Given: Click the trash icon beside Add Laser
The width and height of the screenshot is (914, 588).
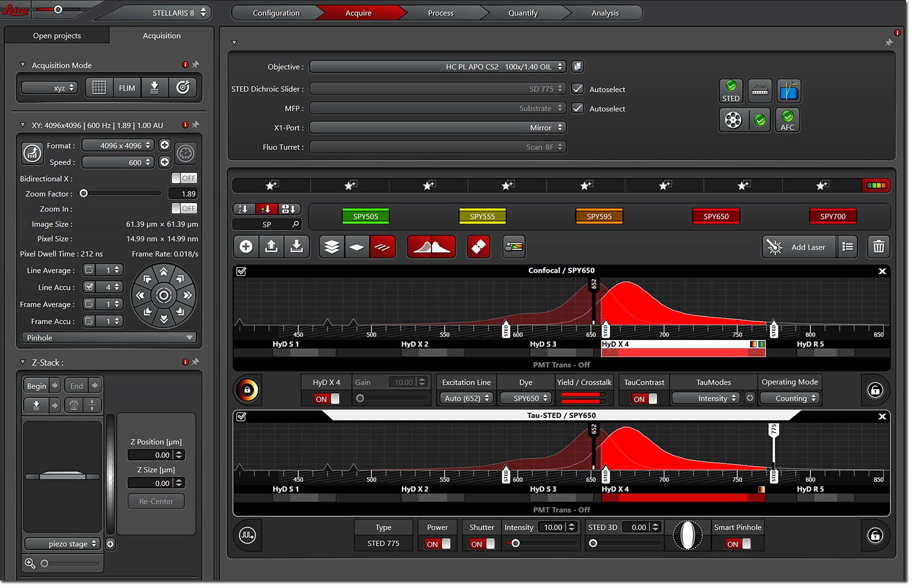Looking at the screenshot, I should point(879,247).
